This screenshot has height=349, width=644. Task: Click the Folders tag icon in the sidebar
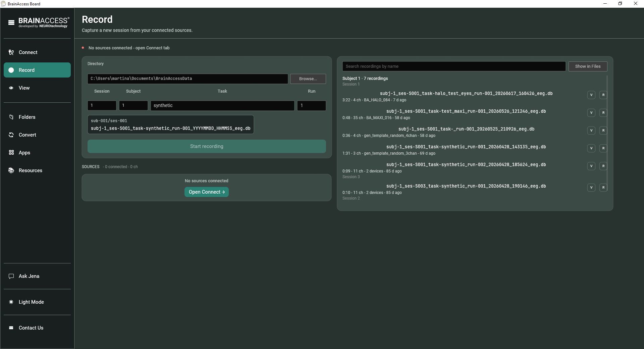[x=11, y=117]
